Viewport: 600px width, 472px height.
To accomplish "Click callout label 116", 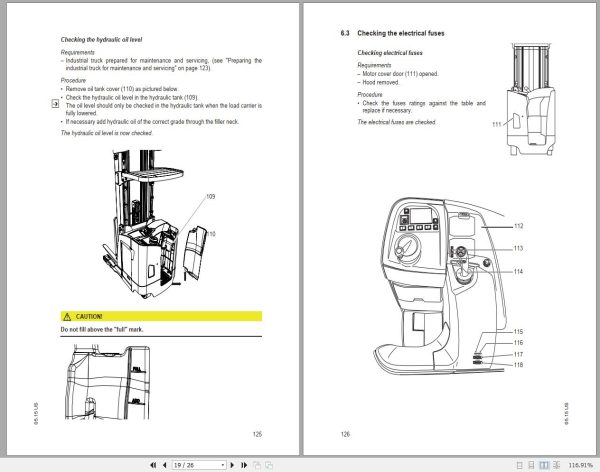I will tap(518, 343).
